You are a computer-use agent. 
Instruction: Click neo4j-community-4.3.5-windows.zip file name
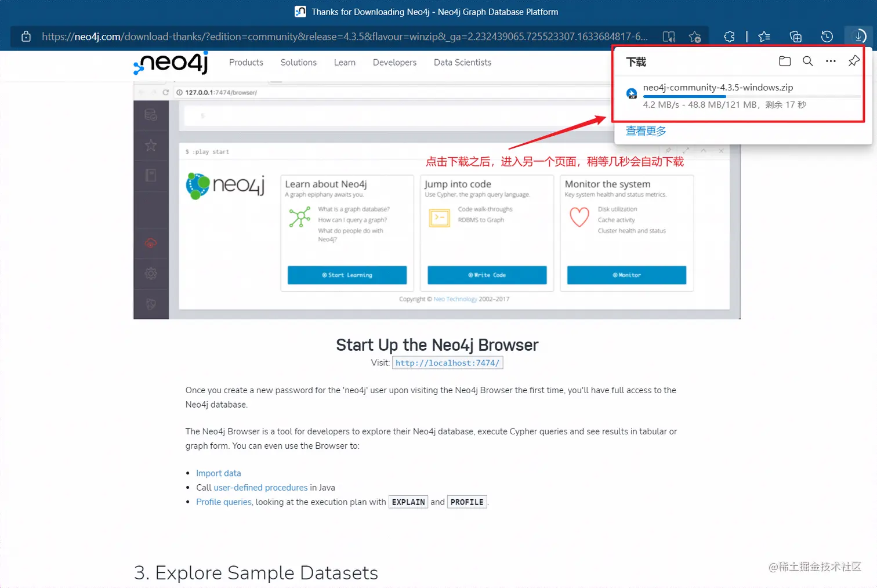click(x=718, y=88)
